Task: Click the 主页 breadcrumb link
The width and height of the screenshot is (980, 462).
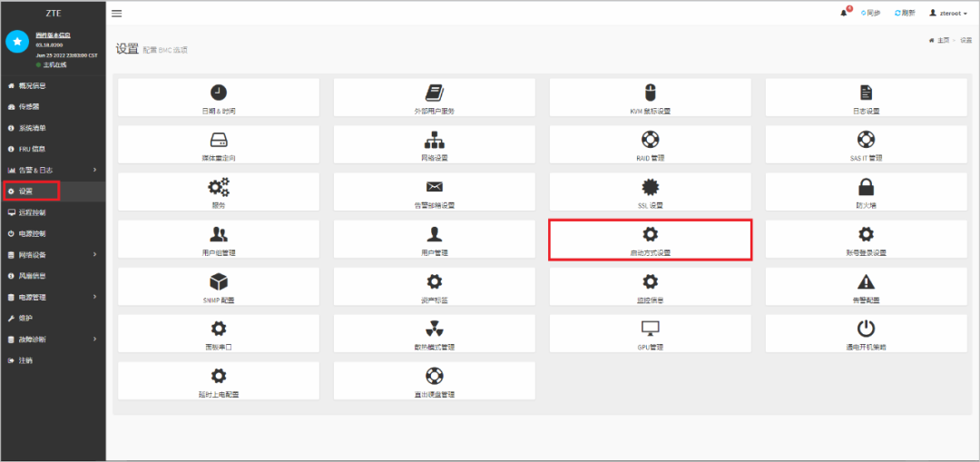Action: pyautogui.click(x=943, y=41)
